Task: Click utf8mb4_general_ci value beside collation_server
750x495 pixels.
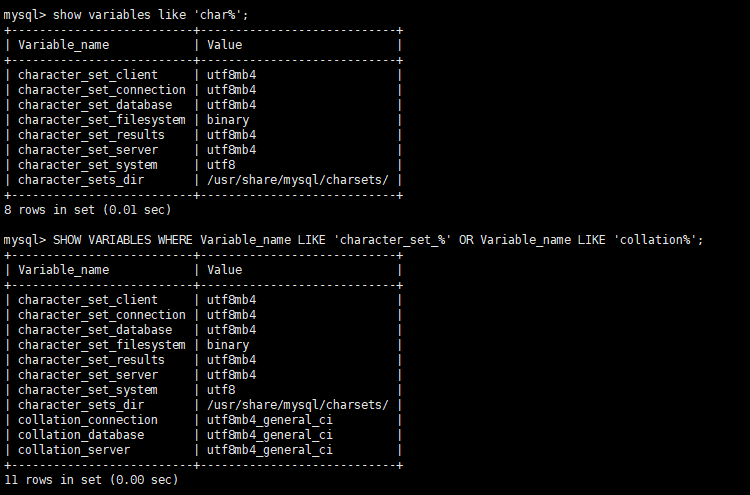Action: click(269, 450)
